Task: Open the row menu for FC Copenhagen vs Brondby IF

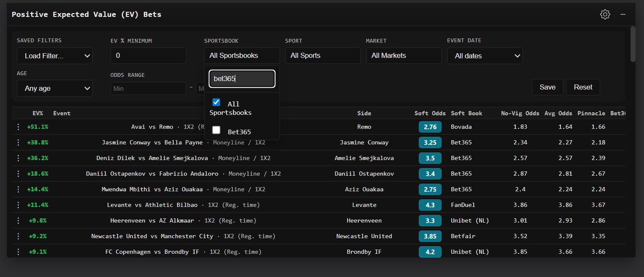Action: (x=17, y=252)
